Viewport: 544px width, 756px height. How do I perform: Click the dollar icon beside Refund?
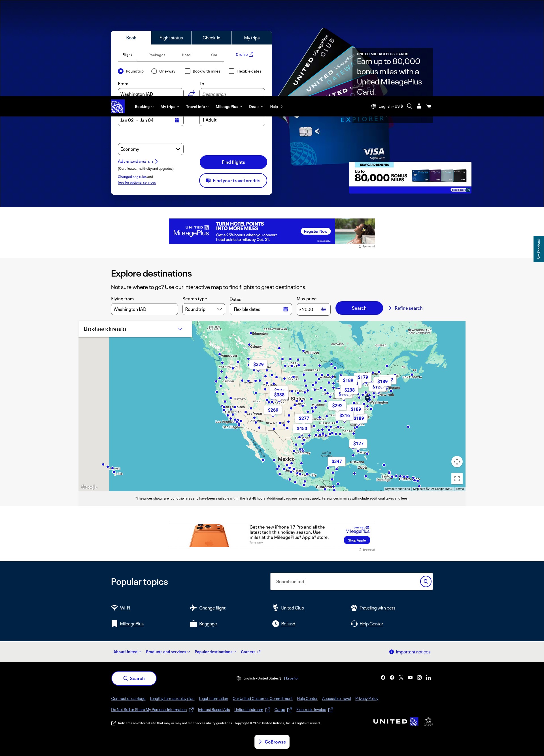pyautogui.click(x=276, y=624)
